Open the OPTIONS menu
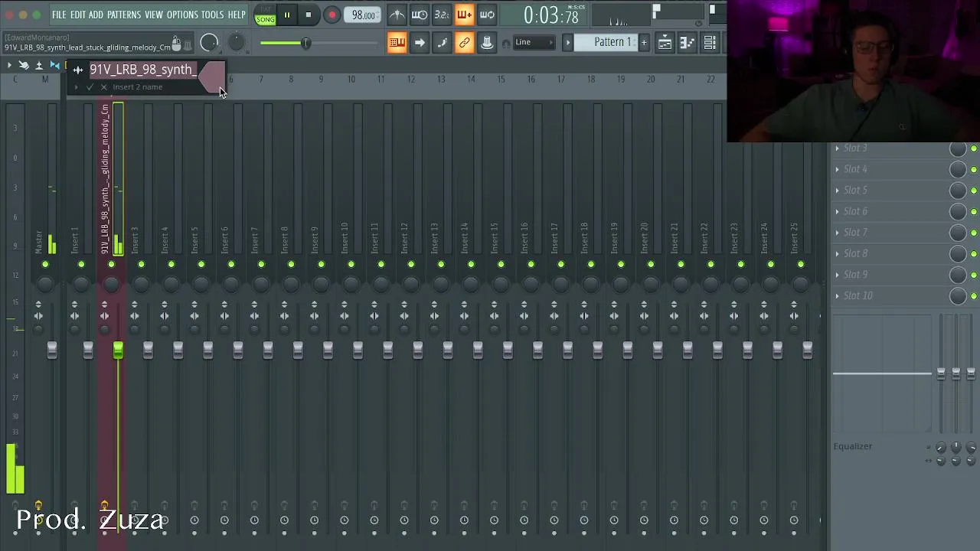980x551 pixels. pyautogui.click(x=182, y=15)
